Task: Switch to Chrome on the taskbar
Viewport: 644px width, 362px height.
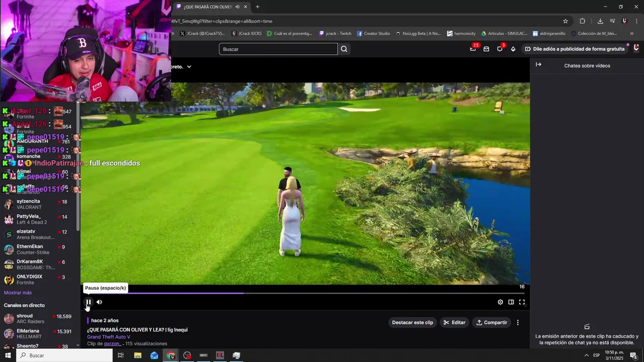Action: point(171,355)
